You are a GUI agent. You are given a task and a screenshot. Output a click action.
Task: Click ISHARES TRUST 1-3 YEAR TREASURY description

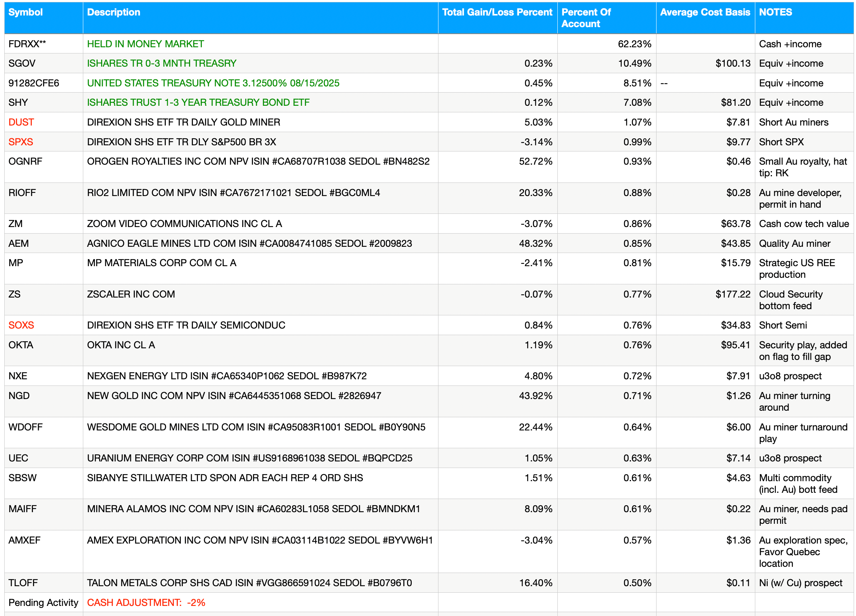[198, 102]
